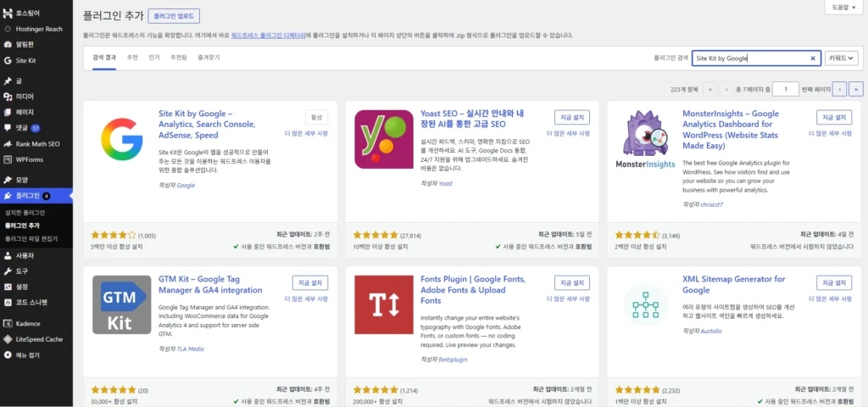Open the Settings sliders icon
This screenshot has width=868, height=407.
(x=7, y=287)
